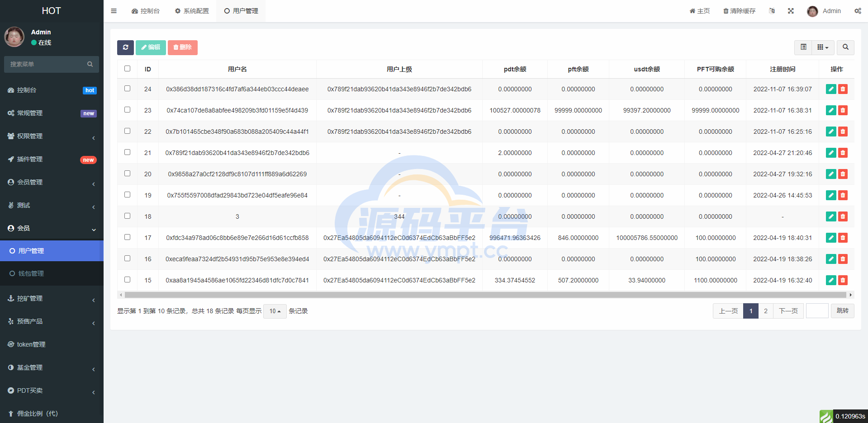Toggle the table list view icon

pos(803,47)
